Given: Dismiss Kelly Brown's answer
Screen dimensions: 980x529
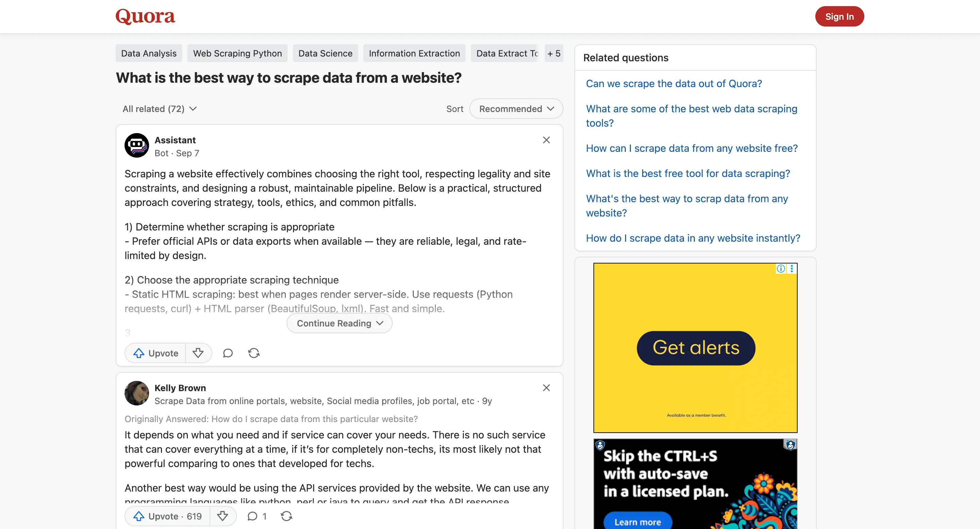Looking at the screenshot, I should (547, 387).
